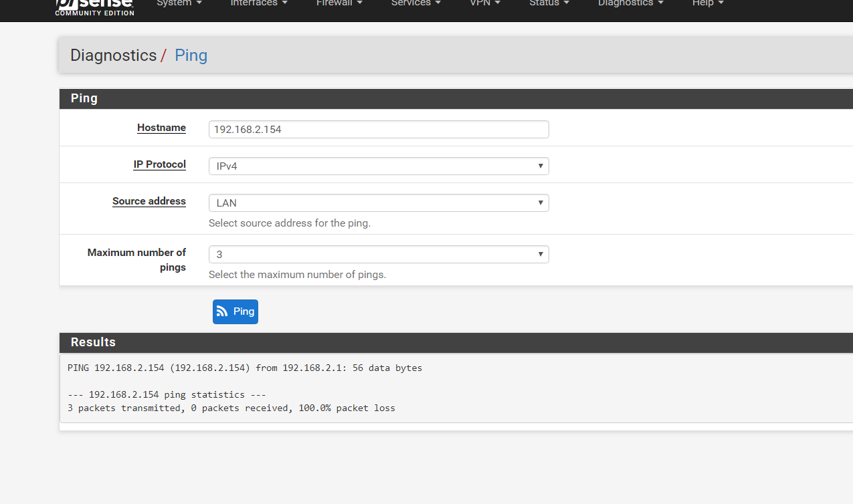Open the Status menu
Screen dimensions: 853x504
[x=549, y=3]
